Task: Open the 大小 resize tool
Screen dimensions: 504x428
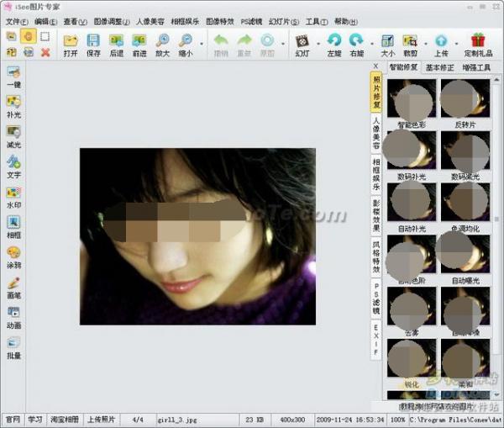Action: tap(387, 41)
